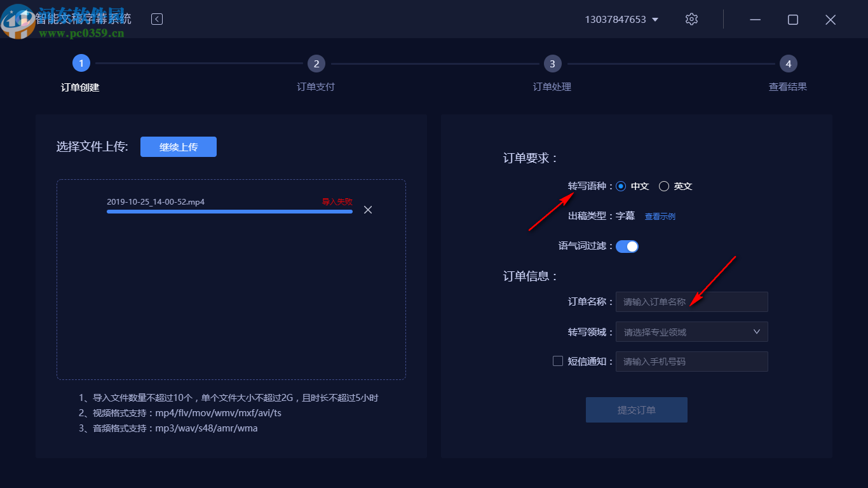Screen dimensions: 868x488
Task: Click the 智能文稿字幕系统 logo icon
Action: tap(17, 19)
